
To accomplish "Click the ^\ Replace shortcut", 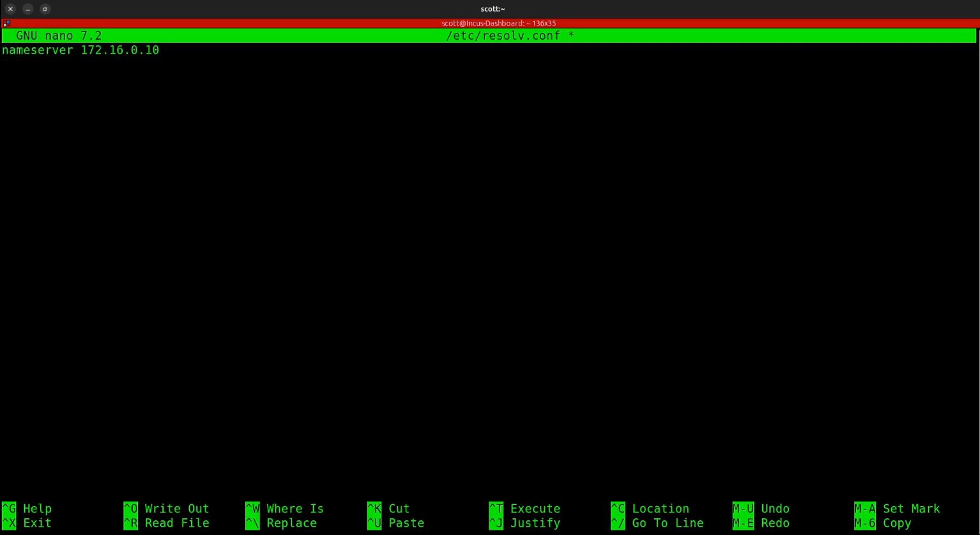I will coord(282,523).
